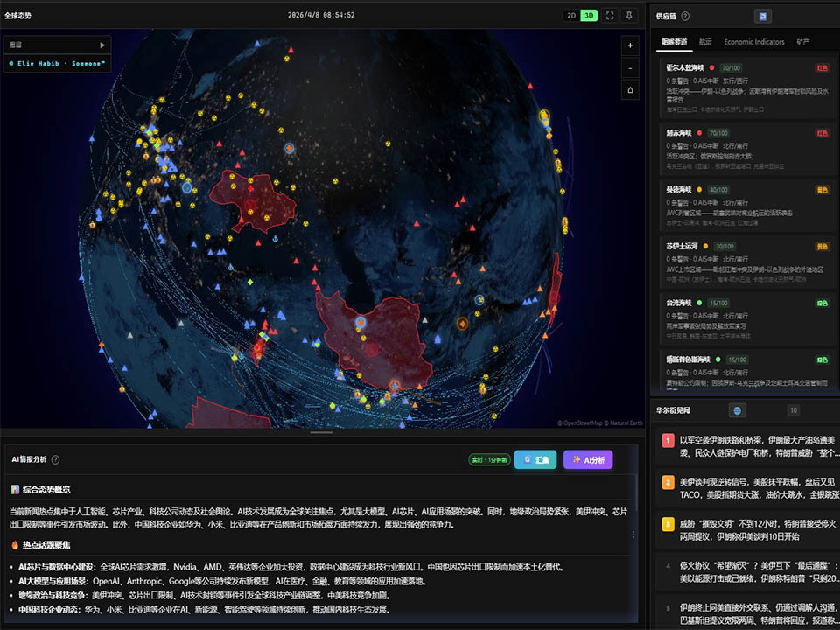Zoom out the globe with minus button
Screen dimensions: 840x630
point(631,67)
